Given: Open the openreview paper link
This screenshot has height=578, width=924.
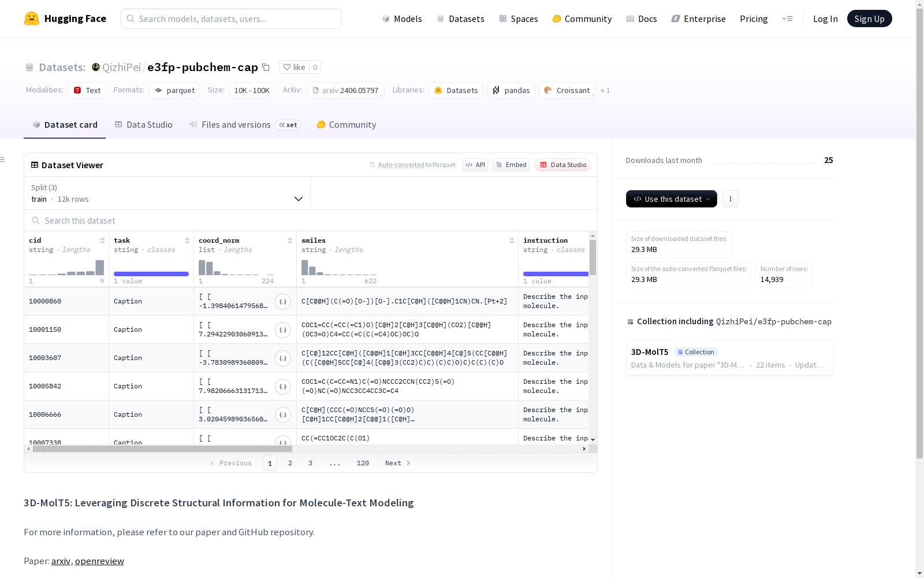Looking at the screenshot, I should (99, 561).
